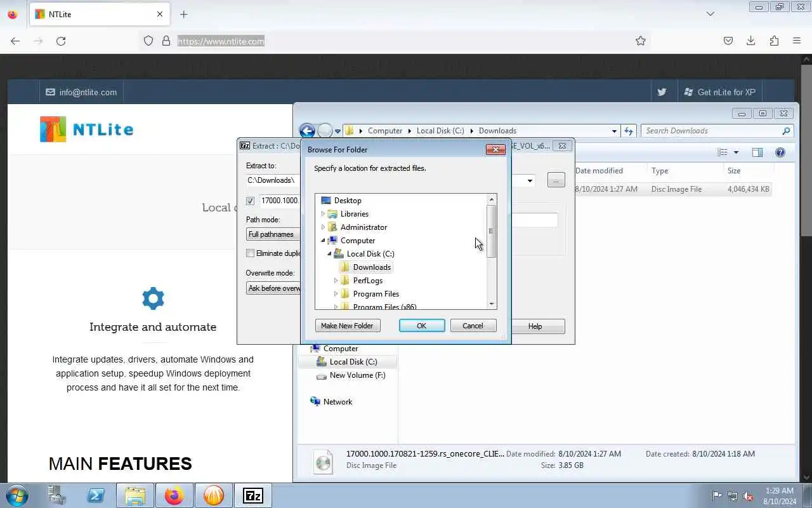Image resolution: width=812 pixels, height=508 pixels.
Task: Sort by Date modified column
Action: click(599, 171)
